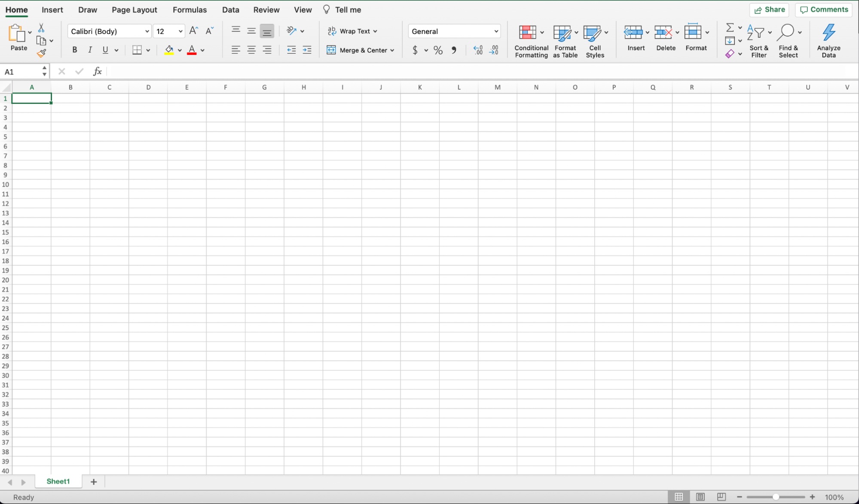Click the AutoSum sigma icon
The height and width of the screenshot is (504, 859).
coord(730,28)
